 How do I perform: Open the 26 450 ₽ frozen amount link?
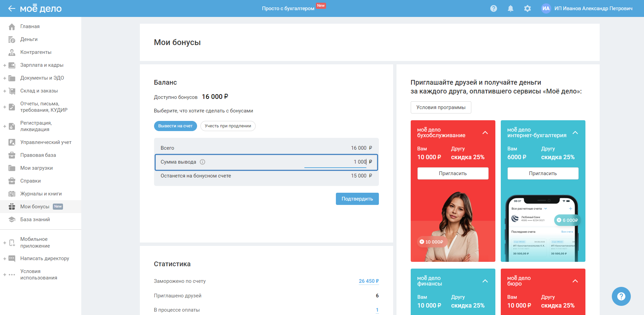click(369, 281)
